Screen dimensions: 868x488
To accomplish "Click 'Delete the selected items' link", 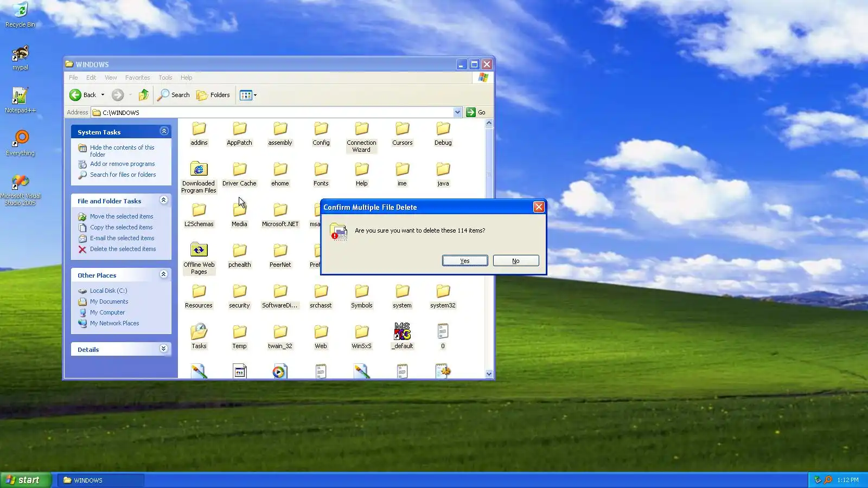I will click(x=123, y=249).
